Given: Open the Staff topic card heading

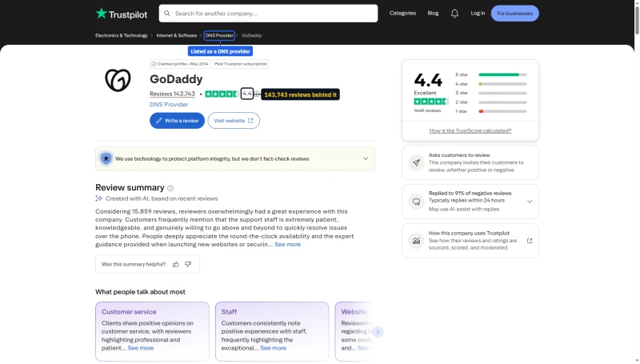Looking at the screenshot, I should (229, 312).
